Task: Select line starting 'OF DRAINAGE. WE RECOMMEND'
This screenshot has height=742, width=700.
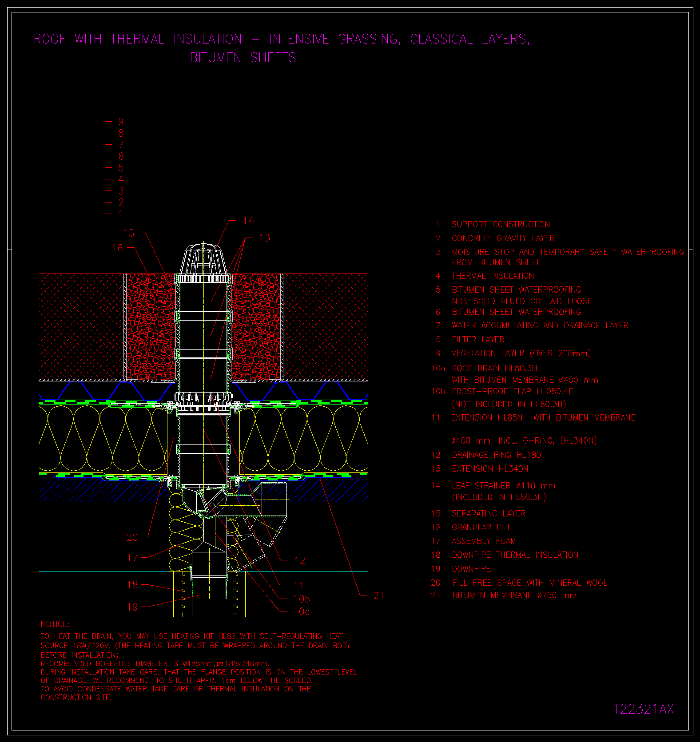Action: pos(177,680)
